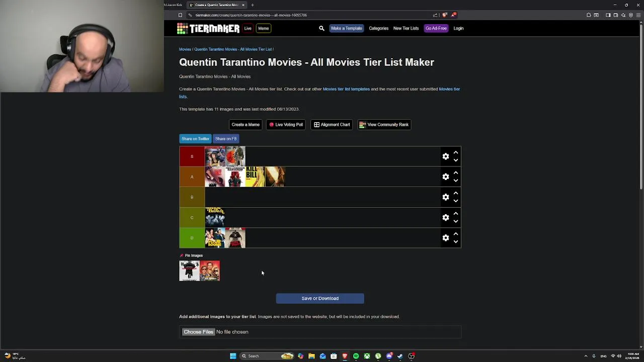
Task: Open the Alignment Chart
Action: pos(332,125)
